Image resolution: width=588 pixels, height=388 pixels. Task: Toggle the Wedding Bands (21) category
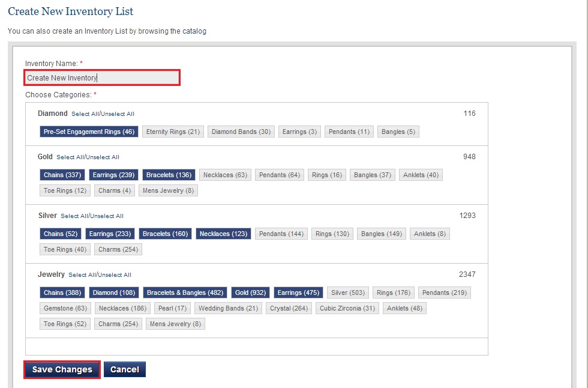(x=229, y=309)
